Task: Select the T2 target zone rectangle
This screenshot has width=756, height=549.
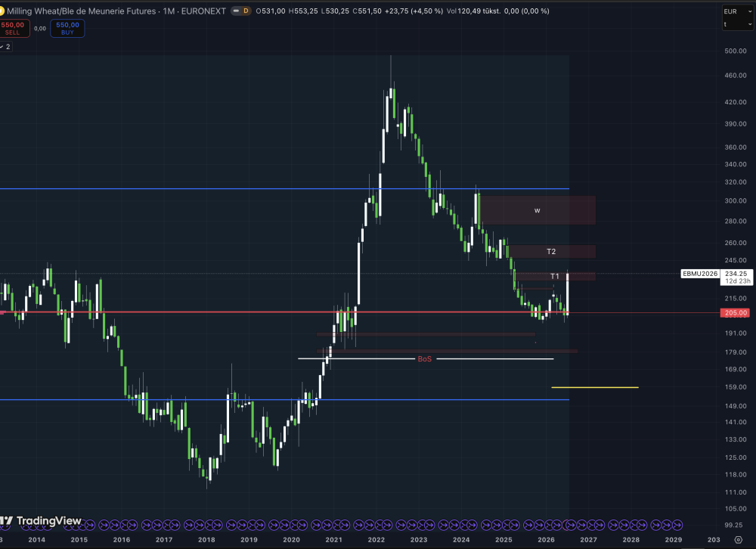Action: 552,251
